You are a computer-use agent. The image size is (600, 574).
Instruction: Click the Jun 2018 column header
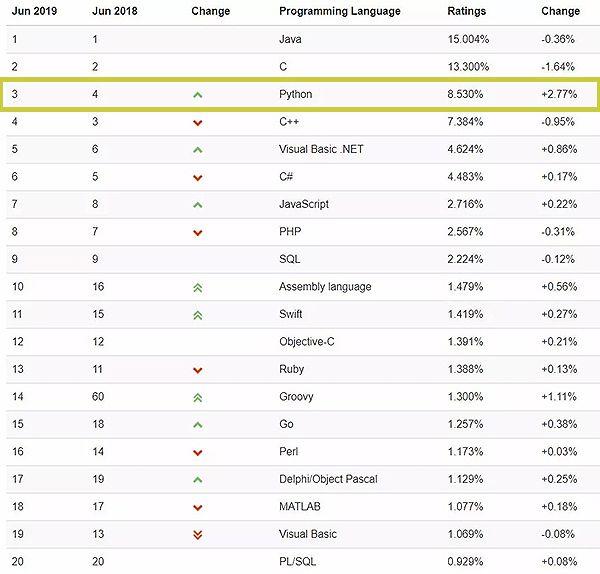115,11
